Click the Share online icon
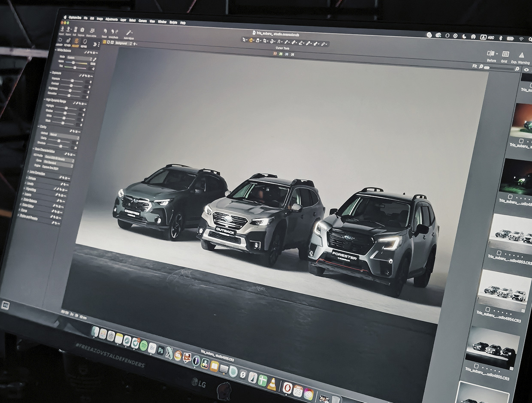The width and height of the screenshot is (532, 403). [x=92, y=30]
